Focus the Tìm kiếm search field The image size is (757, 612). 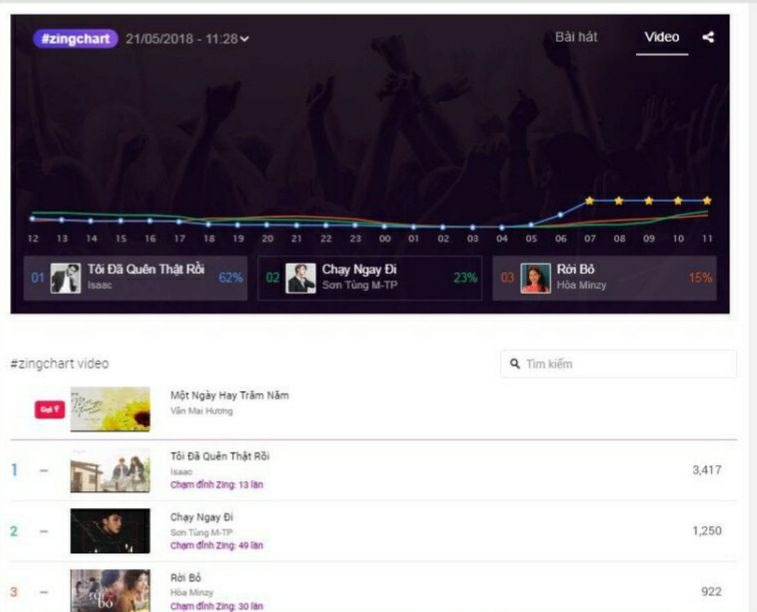(618, 363)
